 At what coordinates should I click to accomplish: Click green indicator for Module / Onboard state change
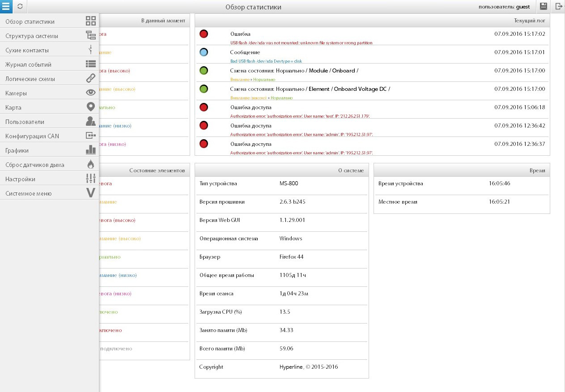point(204,71)
